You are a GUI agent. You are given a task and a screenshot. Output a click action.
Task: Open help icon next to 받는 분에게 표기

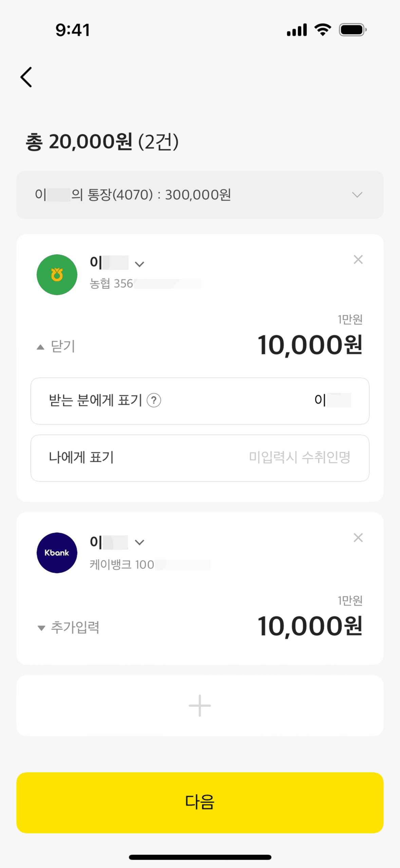(x=154, y=400)
